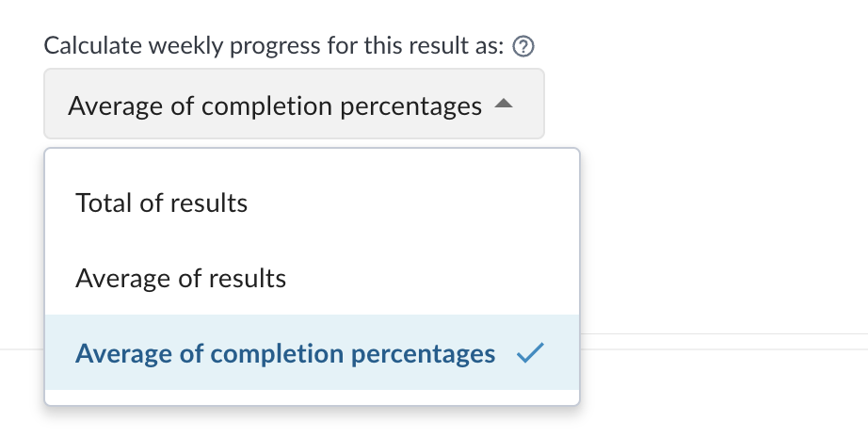Open the help question-mark icon
Image resolution: width=868 pixels, height=437 pixels.
pos(523,46)
